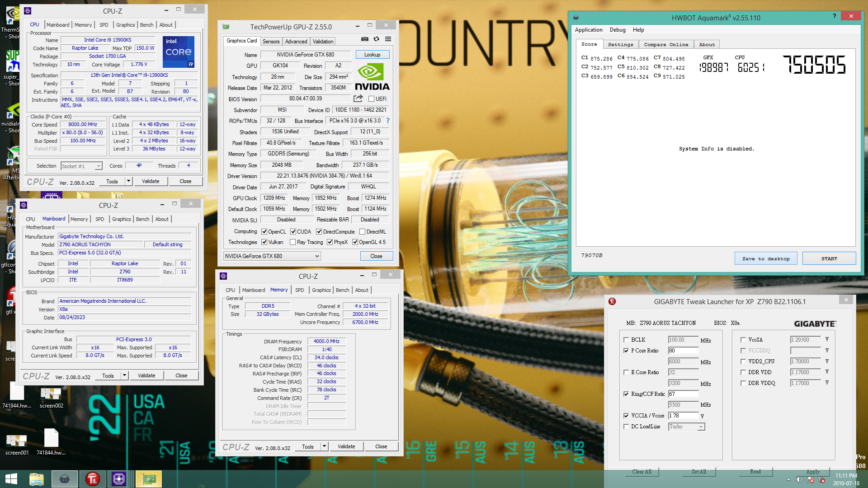The image size is (868, 488).
Task: Click Clear All in Tweak Launcher
Action: point(642,471)
